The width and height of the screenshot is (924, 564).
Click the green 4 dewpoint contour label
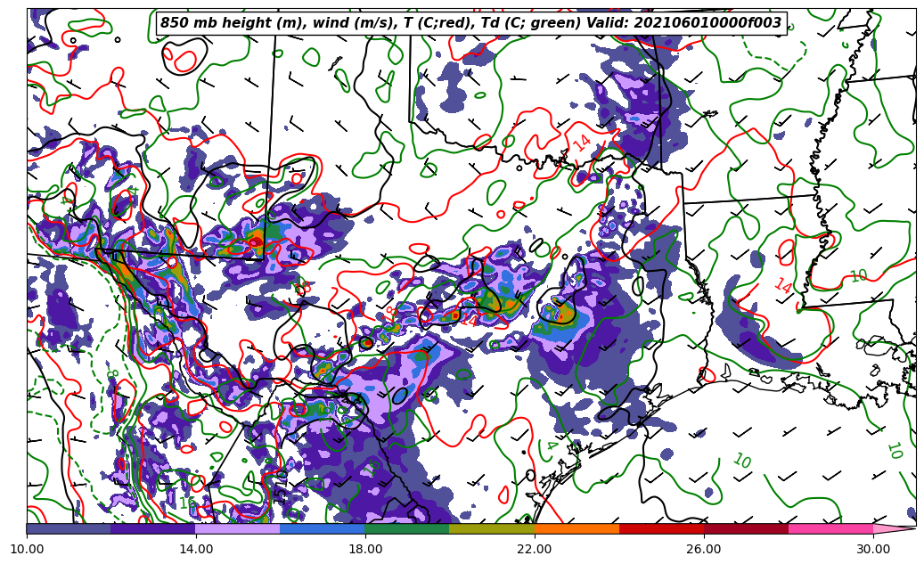pos(551,445)
